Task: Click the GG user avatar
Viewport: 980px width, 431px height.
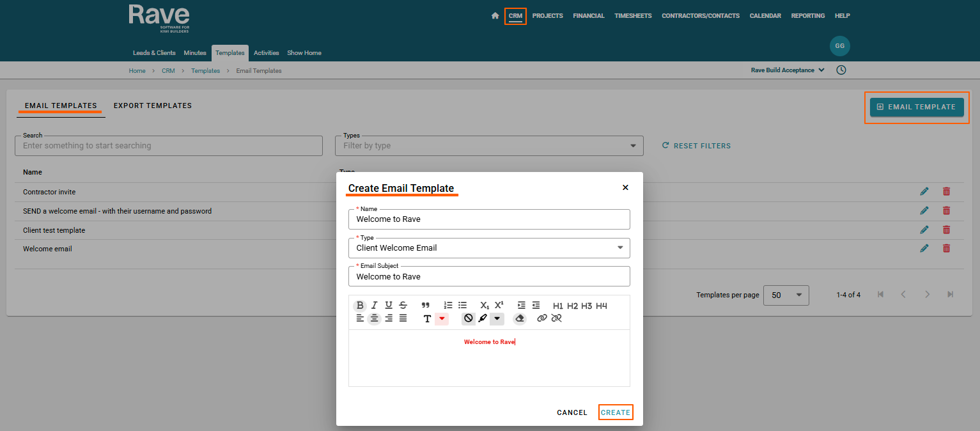Action: (840, 46)
